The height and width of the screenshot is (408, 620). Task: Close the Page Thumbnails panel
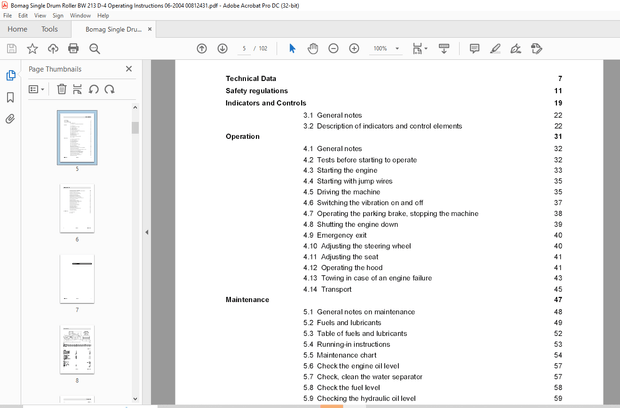coord(129,69)
